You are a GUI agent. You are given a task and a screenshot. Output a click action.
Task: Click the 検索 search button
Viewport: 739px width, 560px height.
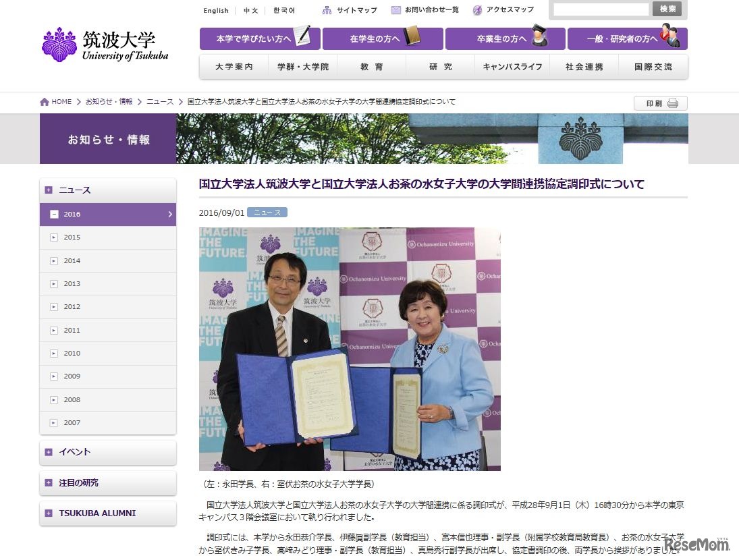667,9
